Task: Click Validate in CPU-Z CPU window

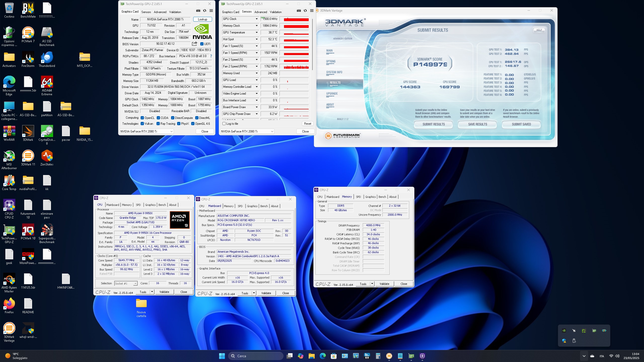Action: pos(164,292)
